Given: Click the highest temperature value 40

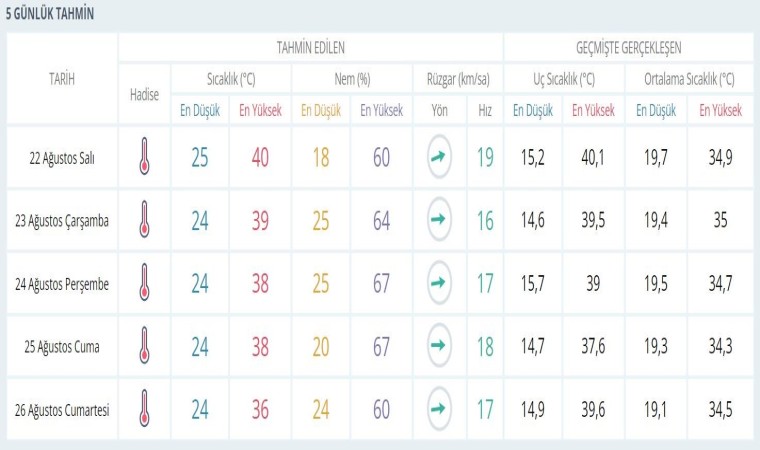Looking at the screenshot, I should pos(260,157).
